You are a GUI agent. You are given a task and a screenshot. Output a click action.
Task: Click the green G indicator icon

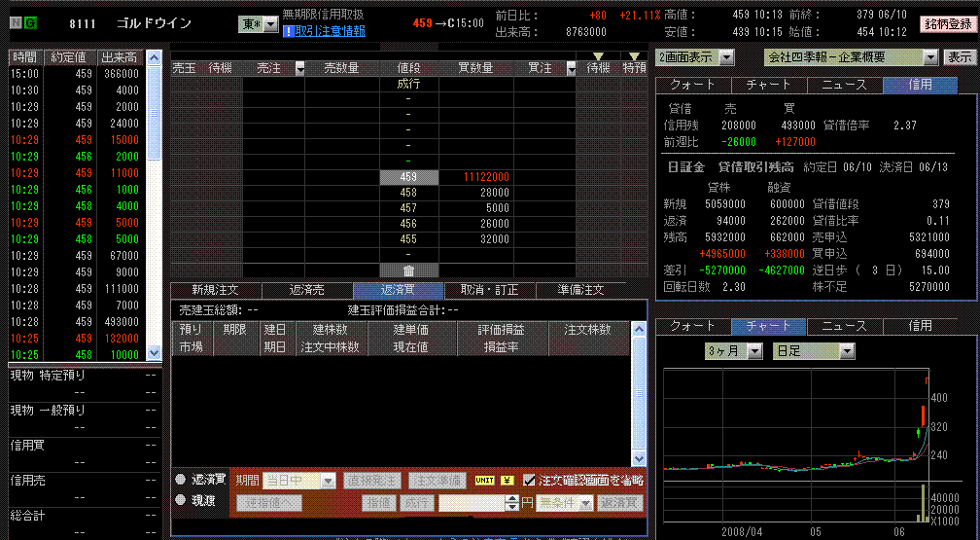click(30, 23)
